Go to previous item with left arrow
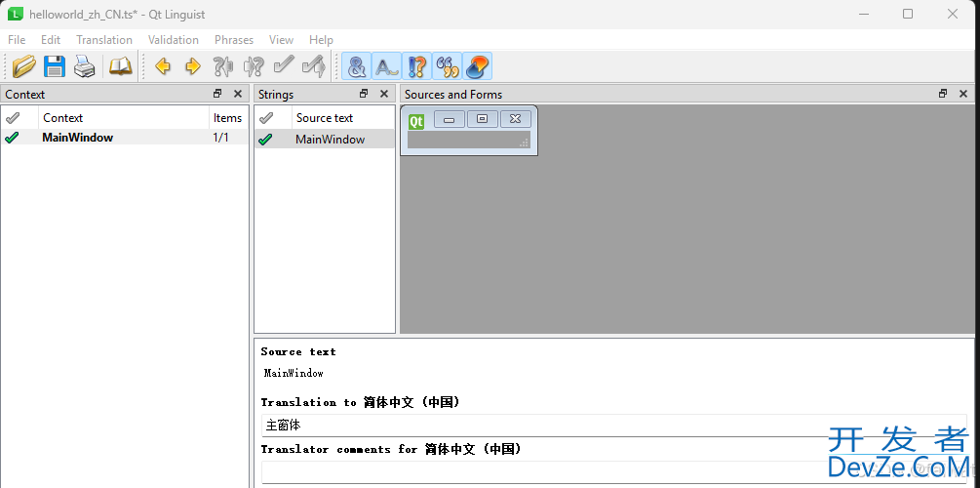Image resolution: width=980 pixels, height=488 pixels. (x=163, y=65)
